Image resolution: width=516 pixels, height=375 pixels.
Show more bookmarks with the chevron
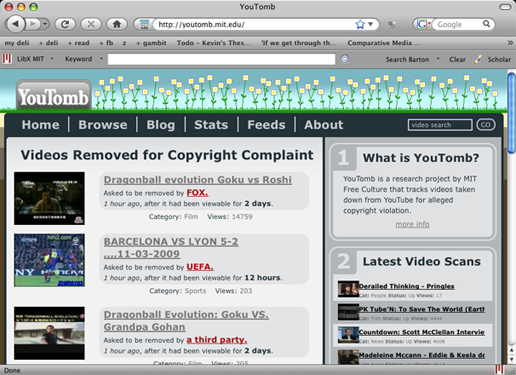[510, 43]
